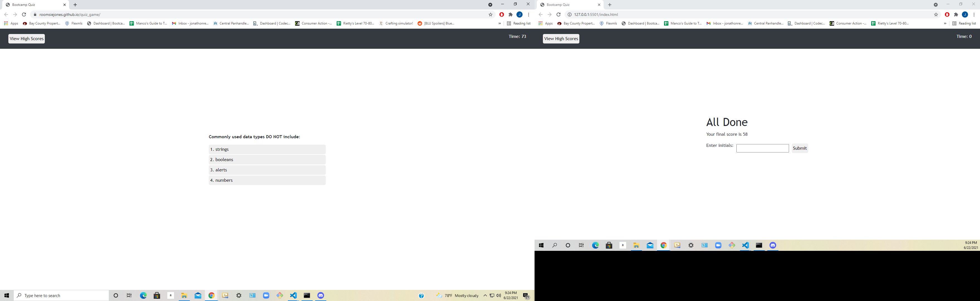Image resolution: width=980 pixels, height=301 pixels.
Task: Choose answer '1. strings'
Action: click(x=267, y=149)
